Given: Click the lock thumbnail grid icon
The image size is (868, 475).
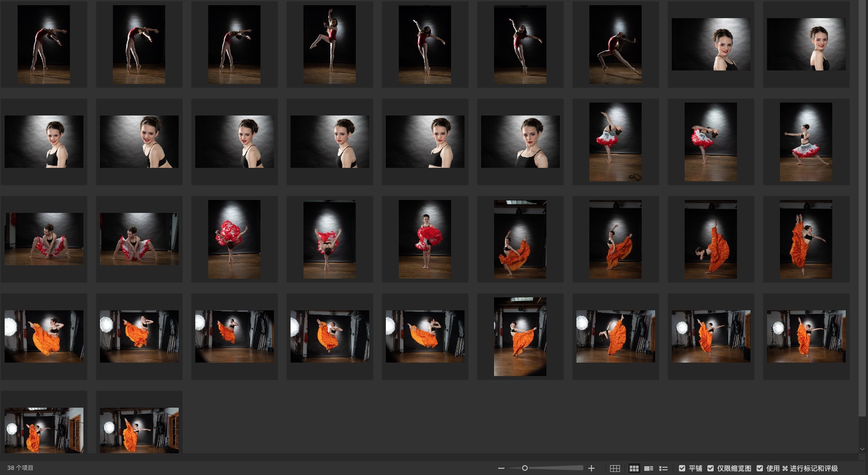Looking at the screenshot, I should [x=615, y=468].
